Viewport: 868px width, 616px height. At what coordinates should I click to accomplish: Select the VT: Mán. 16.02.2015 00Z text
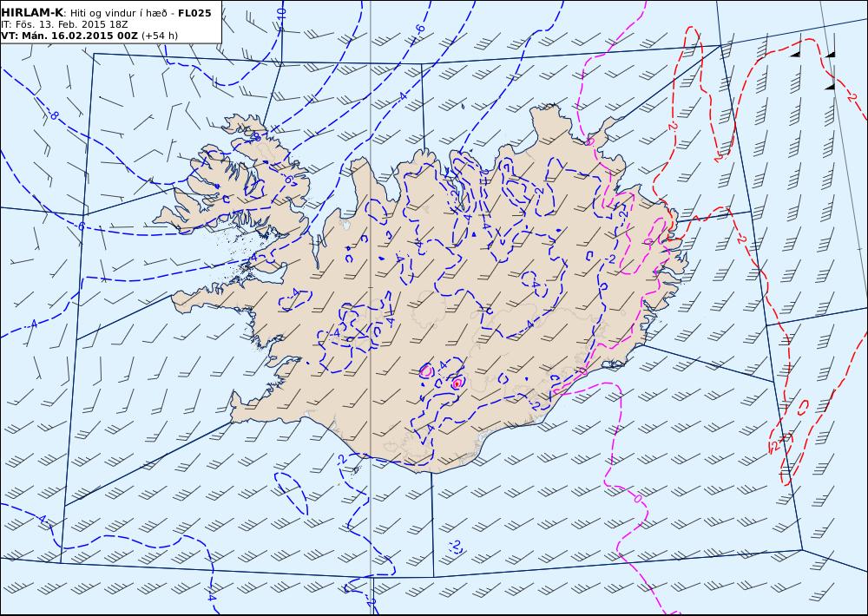(69, 36)
